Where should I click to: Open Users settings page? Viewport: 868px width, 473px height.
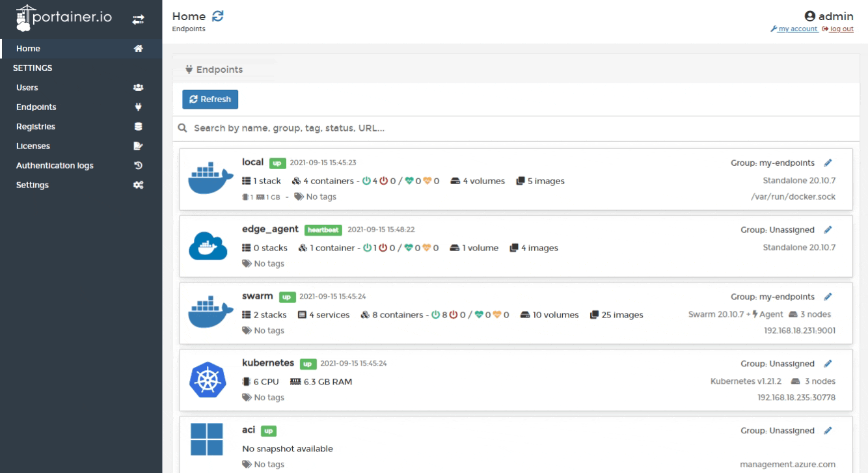click(81, 88)
